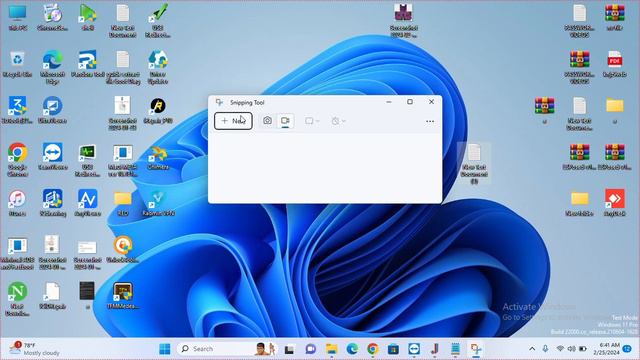640x360 pixels.
Task: Select the This PC desktop icon
Action: click(18, 18)
